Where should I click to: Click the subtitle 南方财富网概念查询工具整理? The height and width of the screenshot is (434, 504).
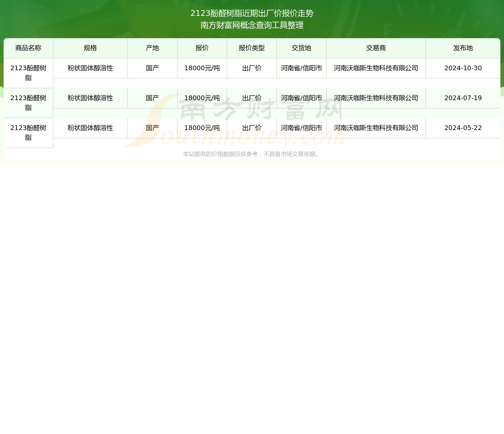click(252, 25)
